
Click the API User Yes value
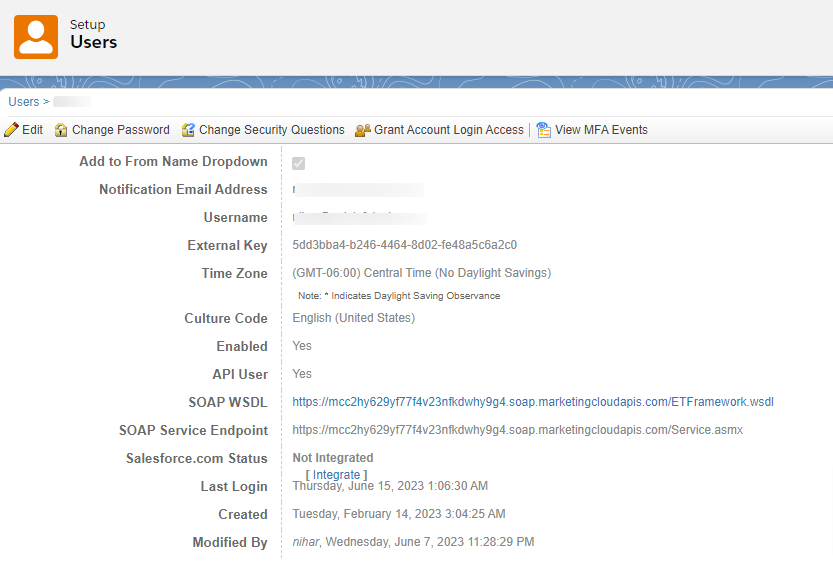pyautogui.click(x=302, y=374)
